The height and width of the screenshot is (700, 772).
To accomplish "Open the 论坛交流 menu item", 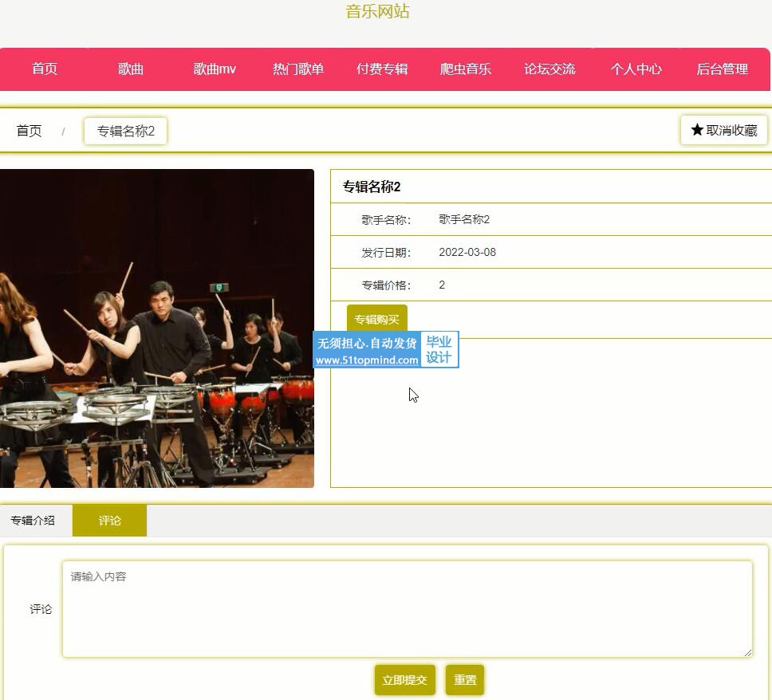I will 549,69.
